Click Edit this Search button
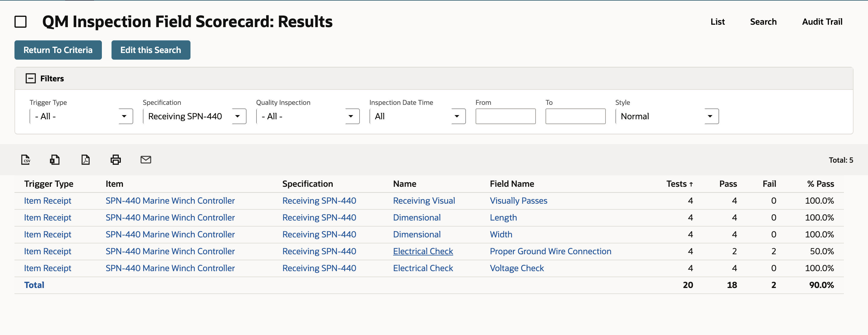 [151, 50]
